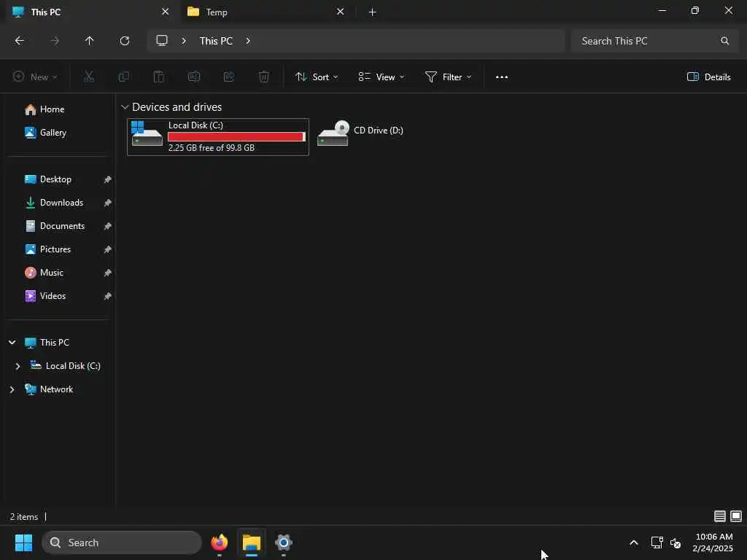Launch Firefox from the taskbar
The height and width of the screenshot is (560, 747).
tap(219, 542)
